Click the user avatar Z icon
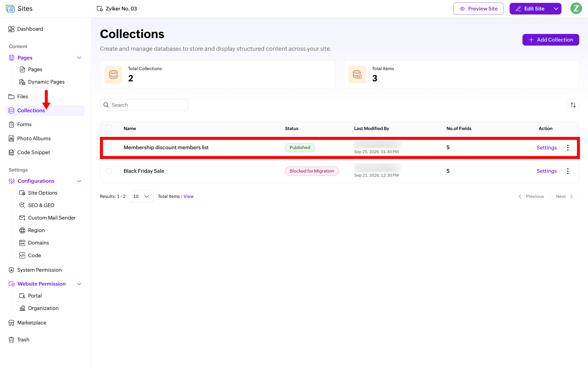The width and height of the screenshot is (588, 368). [x=576, y=9]
